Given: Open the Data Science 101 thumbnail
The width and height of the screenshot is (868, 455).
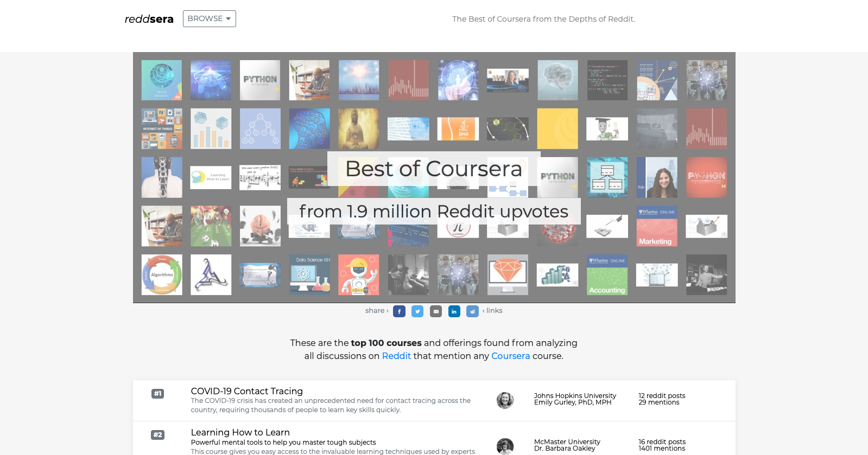Looking at the screenshot, I should 309,275.
